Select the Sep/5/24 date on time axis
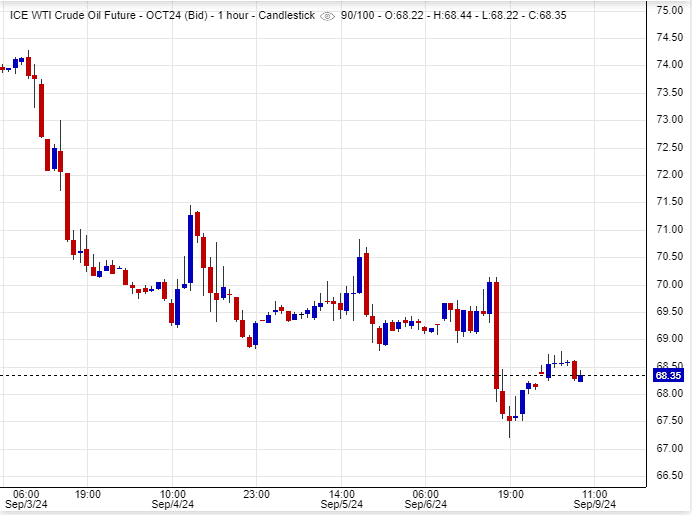Image resolution: width=692 pixels, height=515 pixels. pos(342,506)
